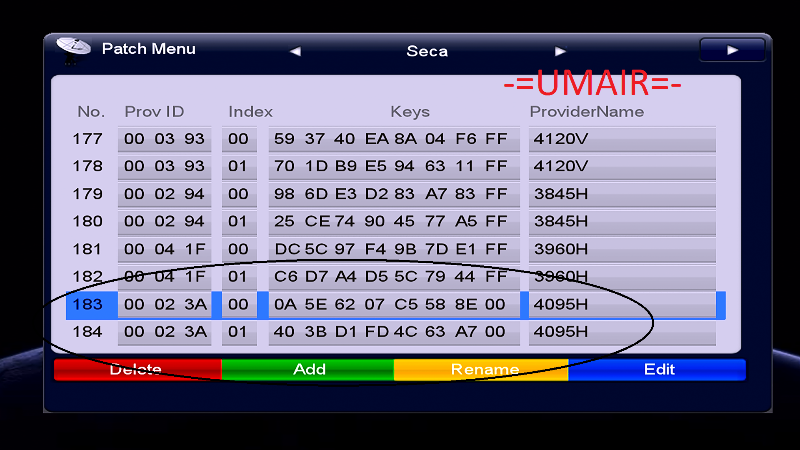This screenshot has width=800, height=450.
Task: Select row number 184
Action: [x=88, y=331]
